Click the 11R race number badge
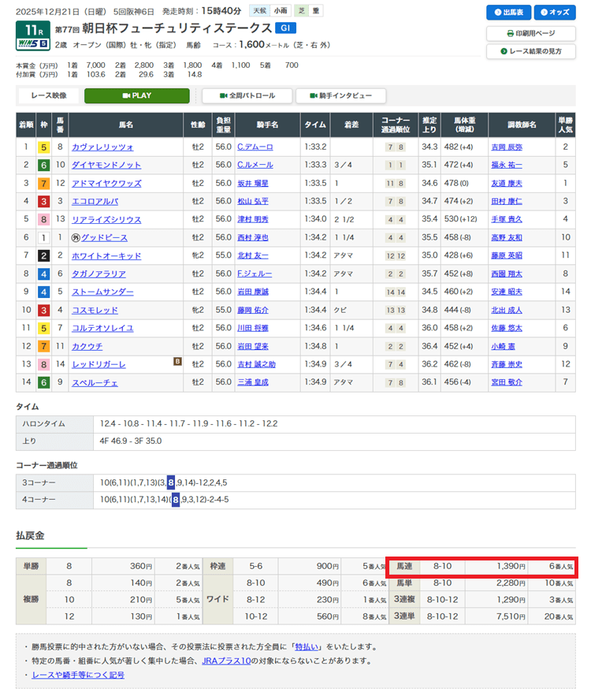Viewport: 591px width, 700px height. (x=30, y=28)
